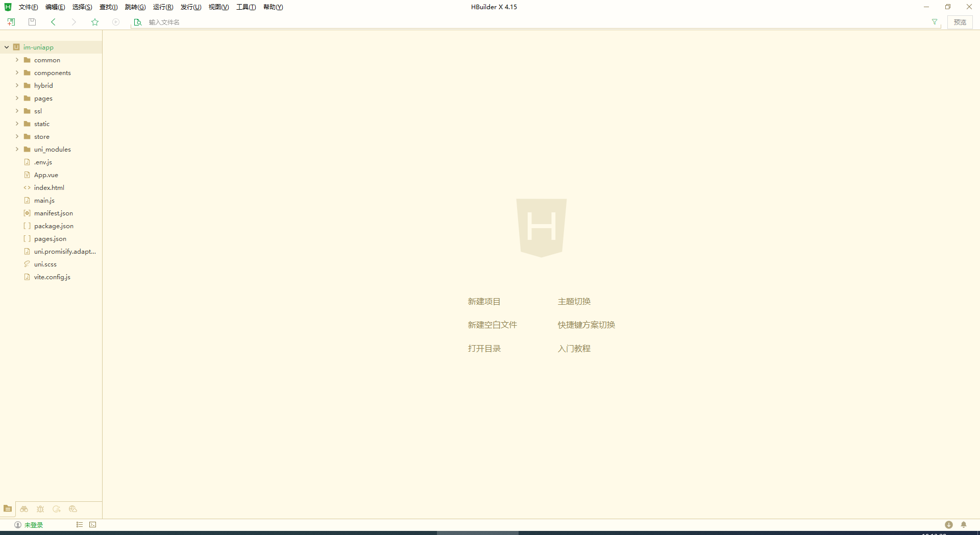980x535 pixels.
Task: Open the terminal icon in status bar
Action: [93, 524]
